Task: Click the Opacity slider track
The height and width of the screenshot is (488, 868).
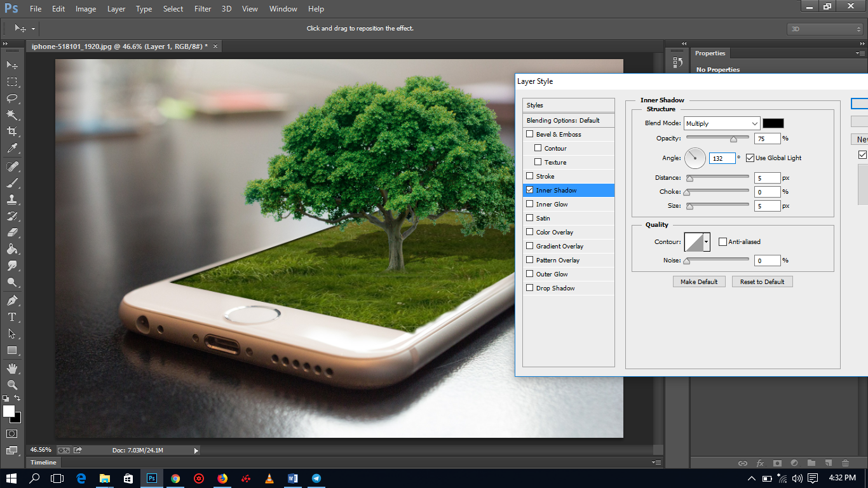Action: 717,137
